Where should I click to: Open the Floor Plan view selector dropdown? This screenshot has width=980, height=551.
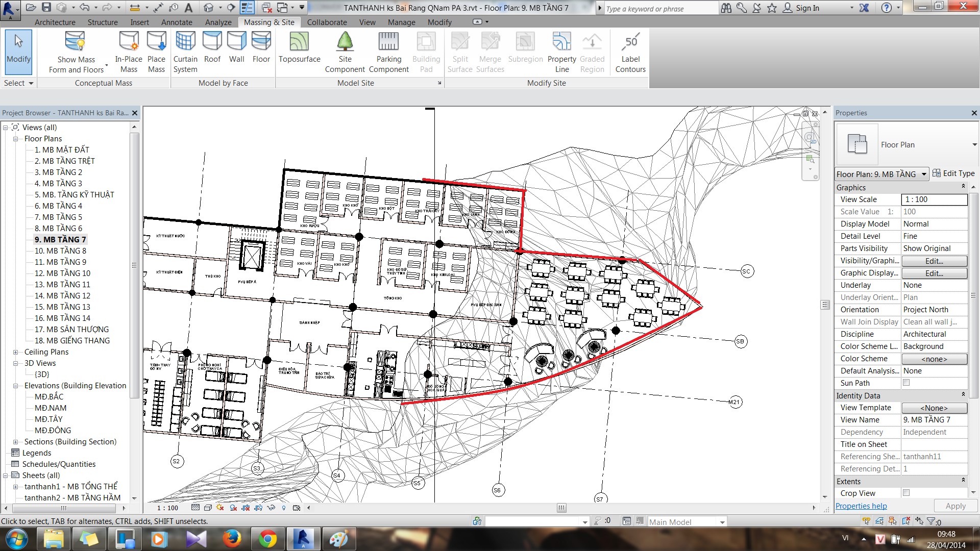click(923, 174)
